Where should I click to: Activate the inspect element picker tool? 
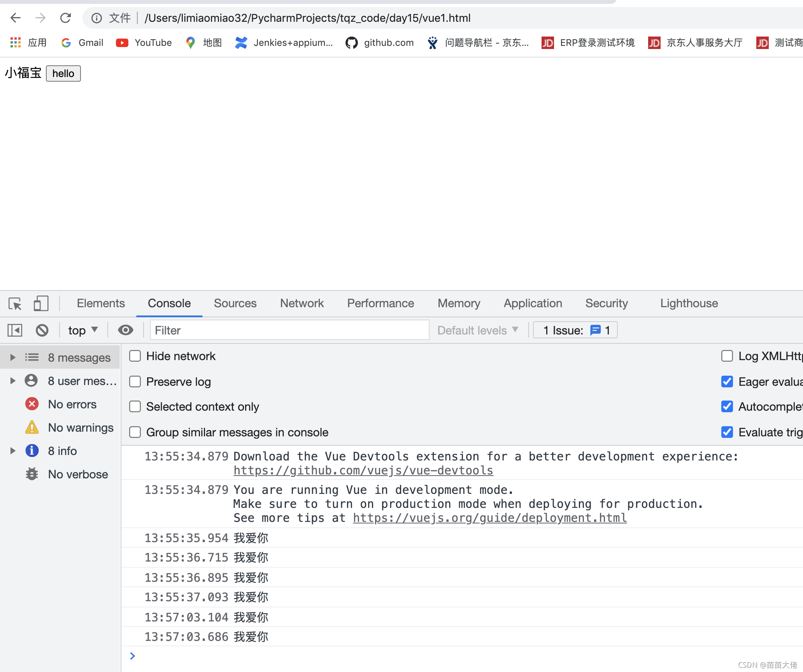(15, 304)
